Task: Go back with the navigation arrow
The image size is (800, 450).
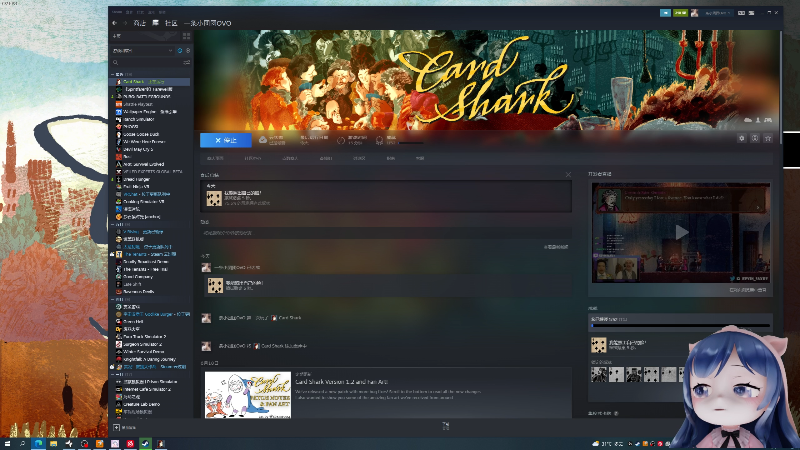Action: 115,23
